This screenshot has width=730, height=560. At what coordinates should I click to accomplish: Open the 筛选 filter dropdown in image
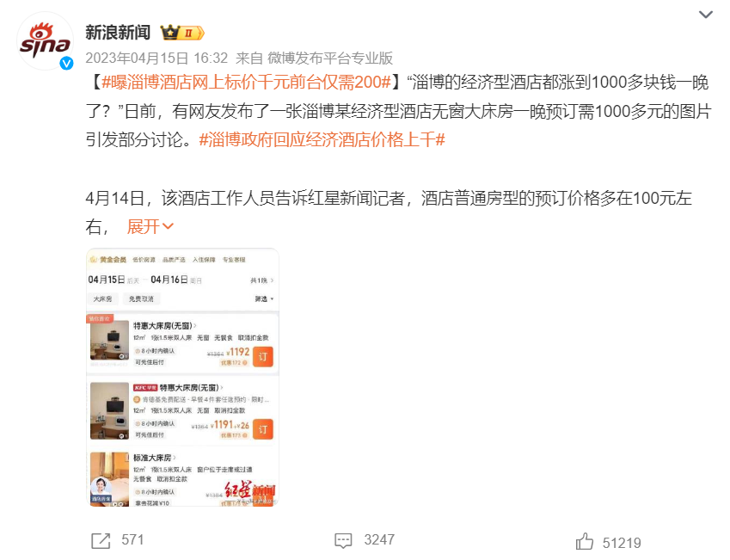pyautogui.click(x=265, y=298)
